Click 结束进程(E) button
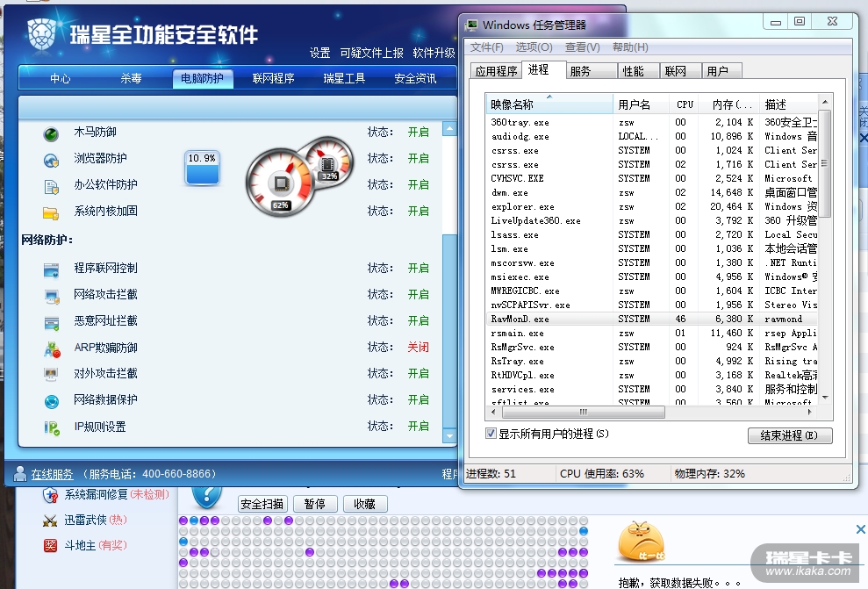This screenshot has height=589, width=868. coord(789,435)
